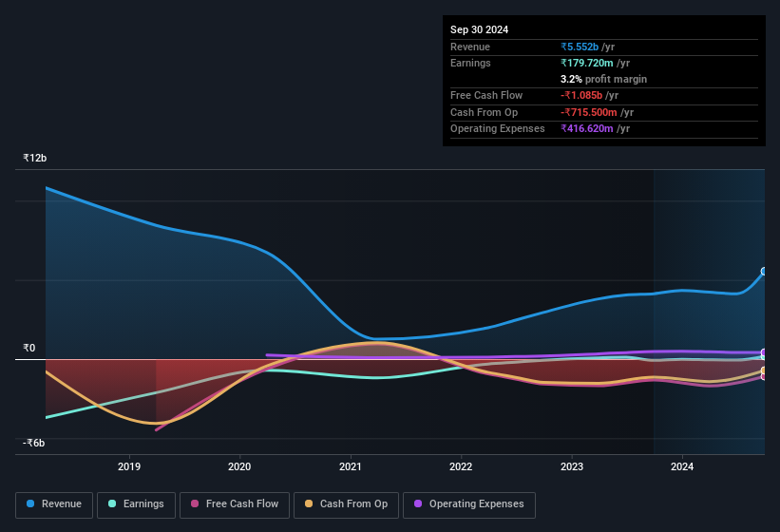The image size is (780, 532).
Task: Click the 2023 x-axis label
Action: point(572,466)
